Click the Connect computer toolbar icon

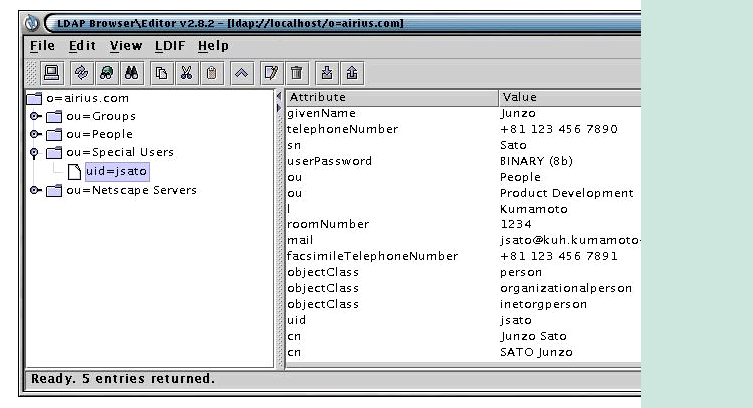(51, 73)
